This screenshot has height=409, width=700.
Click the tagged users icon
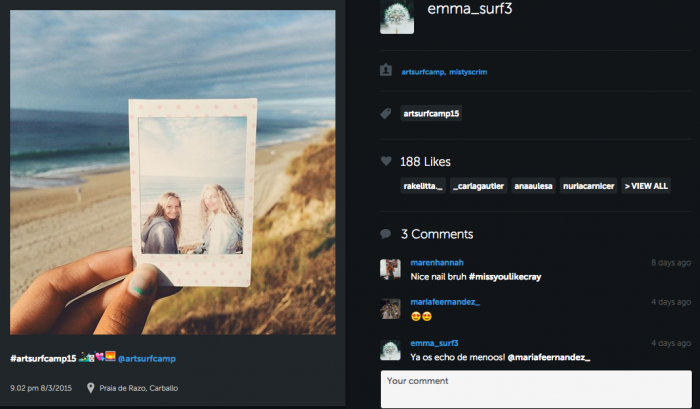pos(386,71)
